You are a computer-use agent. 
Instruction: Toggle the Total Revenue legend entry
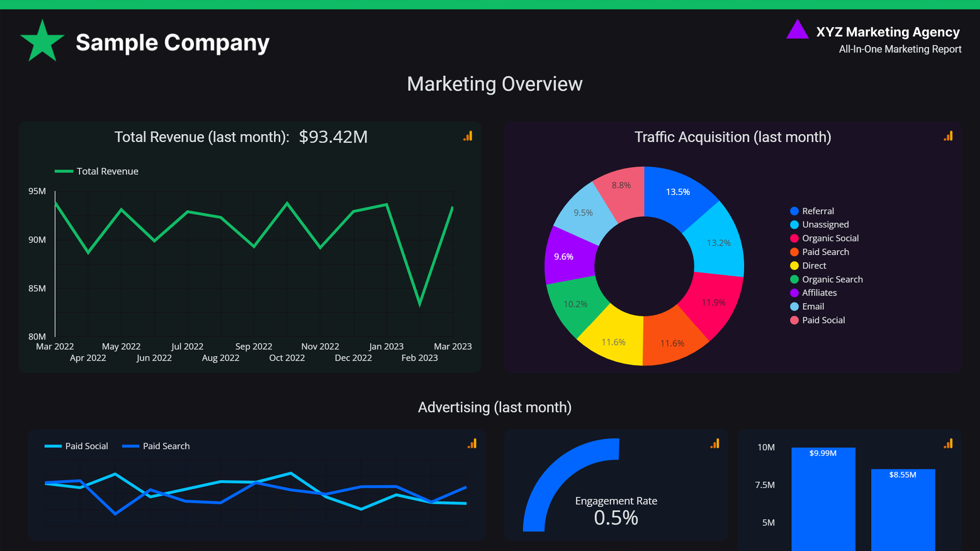97,171
